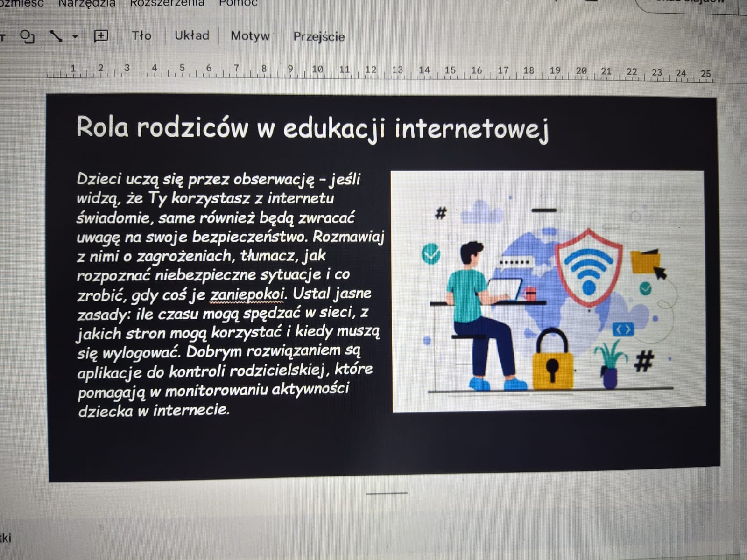Open the Narzędzia menu

[87, 3]
